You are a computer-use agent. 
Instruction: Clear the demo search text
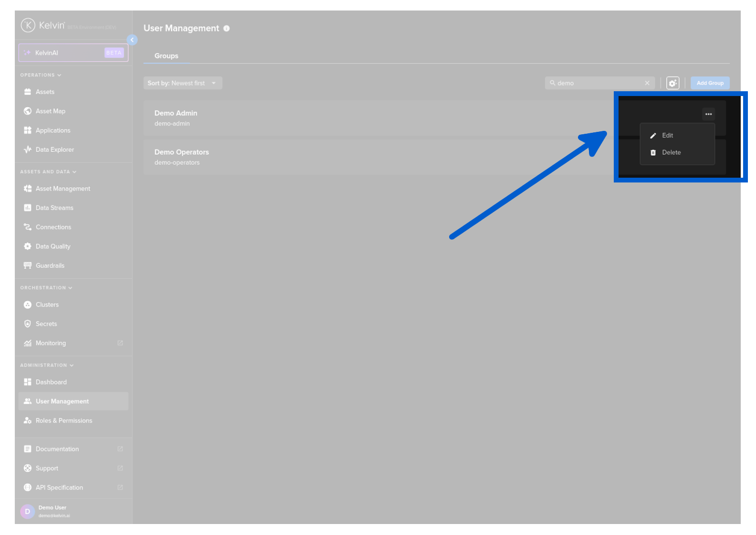coord(647,83)
